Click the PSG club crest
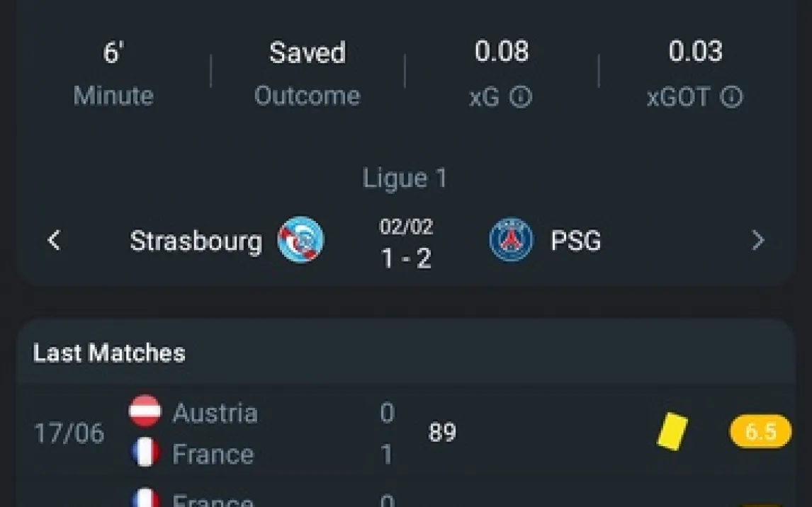 pos(511,240)
